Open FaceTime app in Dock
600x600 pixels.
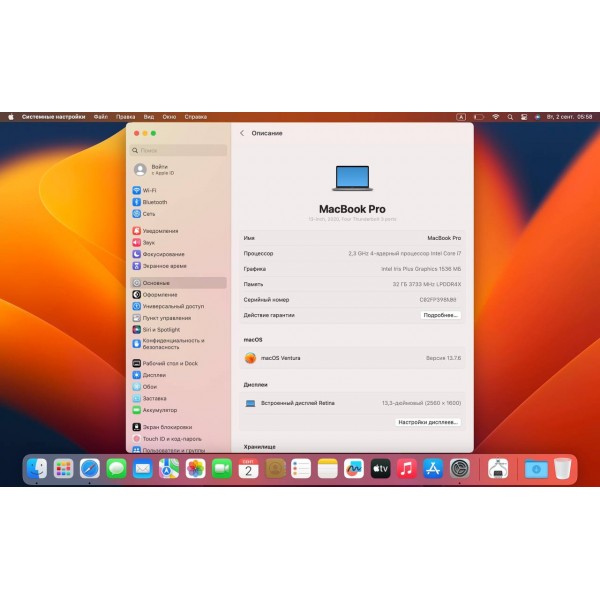(x=222, y=468)
